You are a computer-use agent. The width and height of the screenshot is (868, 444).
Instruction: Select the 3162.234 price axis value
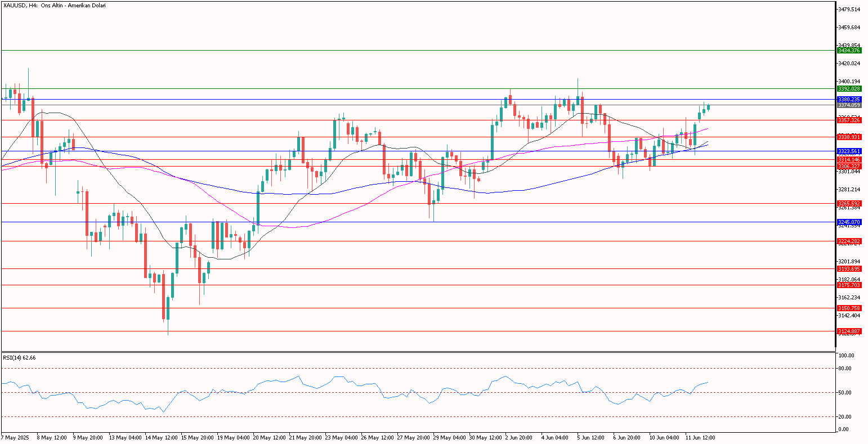(849, 298)
